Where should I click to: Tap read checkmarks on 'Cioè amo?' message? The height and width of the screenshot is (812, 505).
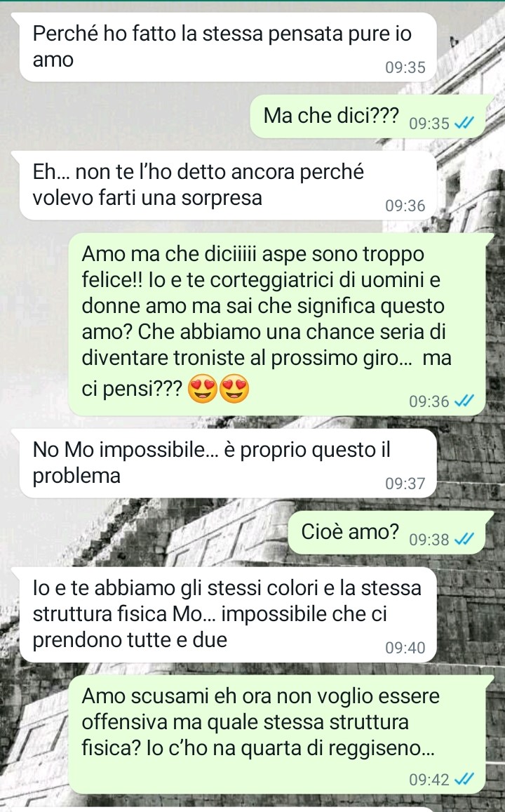coord(464,540)
